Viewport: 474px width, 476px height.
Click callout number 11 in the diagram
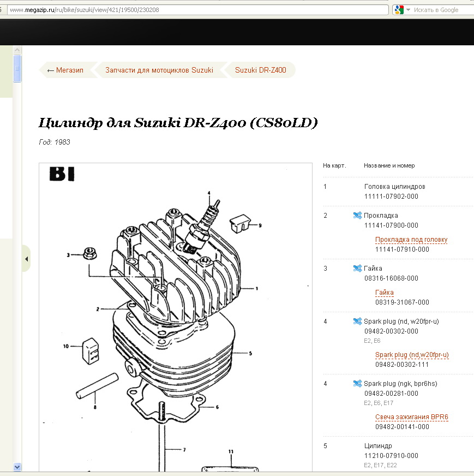tap(231, 451)
